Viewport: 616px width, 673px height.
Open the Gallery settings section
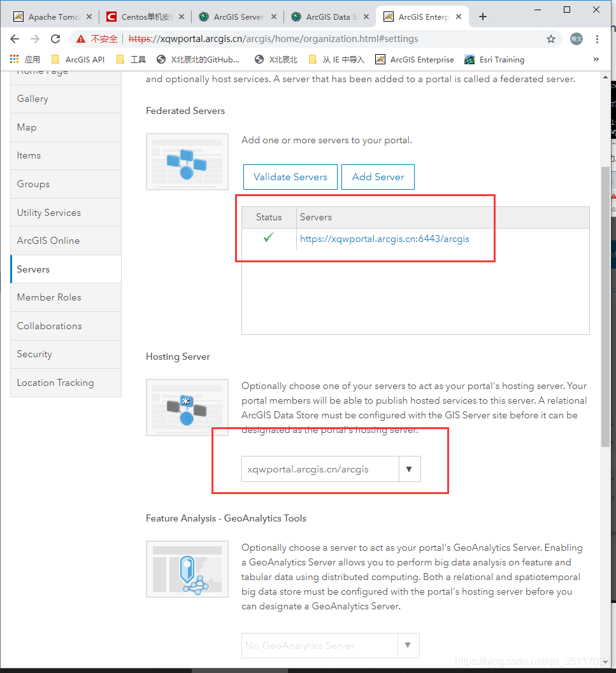coord(66,99)
